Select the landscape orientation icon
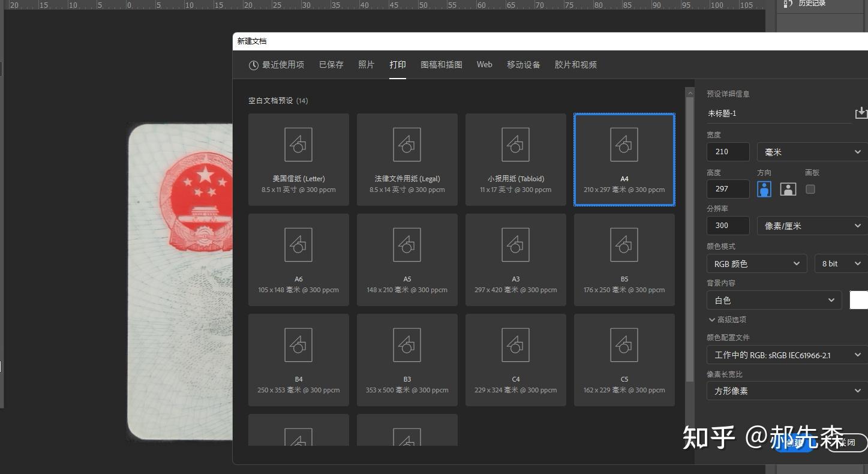This screenshot has height=474, width=868. 788,189
